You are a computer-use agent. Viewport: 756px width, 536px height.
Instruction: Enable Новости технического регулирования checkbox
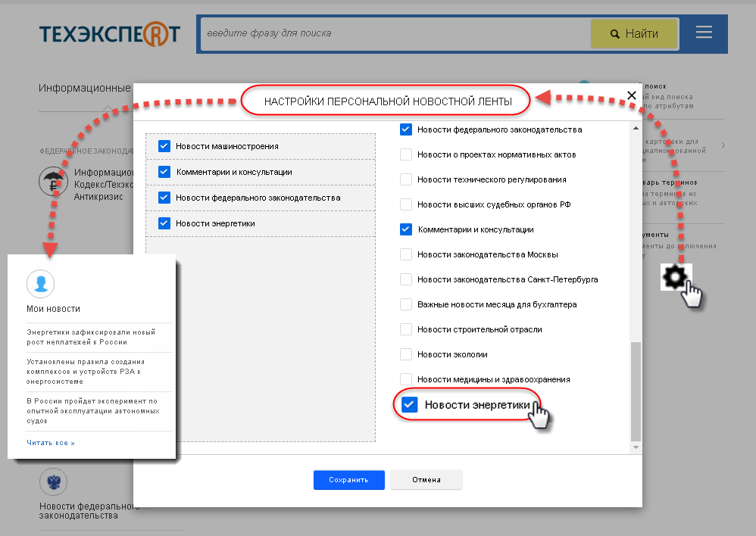406,179
